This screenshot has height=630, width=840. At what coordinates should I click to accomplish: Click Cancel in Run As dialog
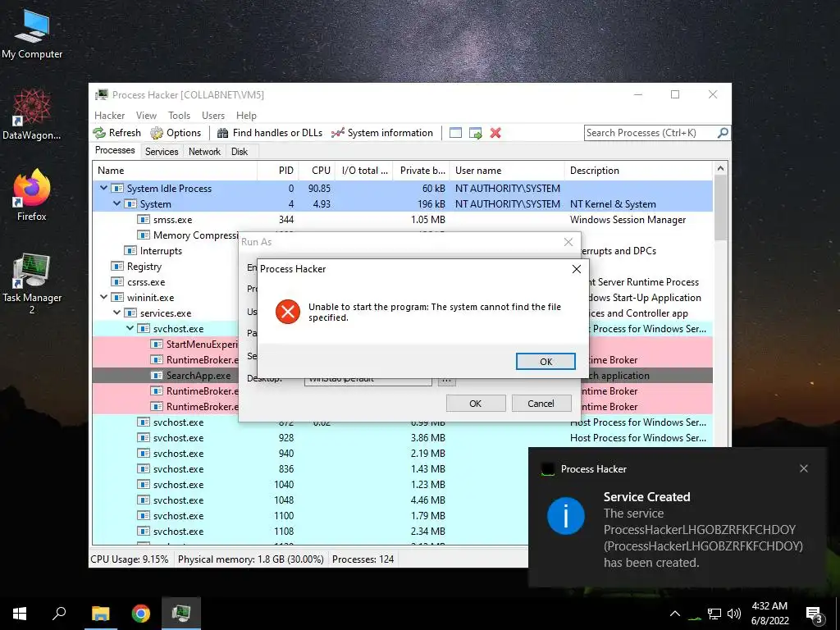[x=541, y=404]
